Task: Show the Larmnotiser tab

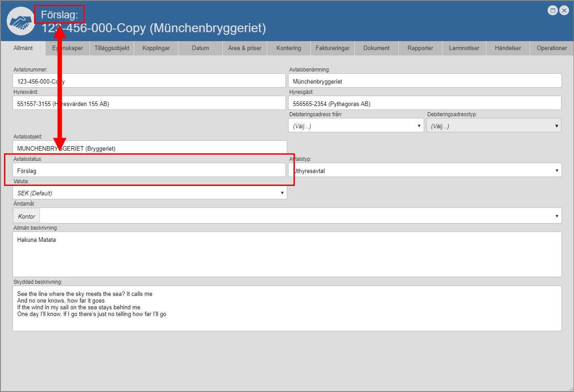Action: tap(464, 48)
